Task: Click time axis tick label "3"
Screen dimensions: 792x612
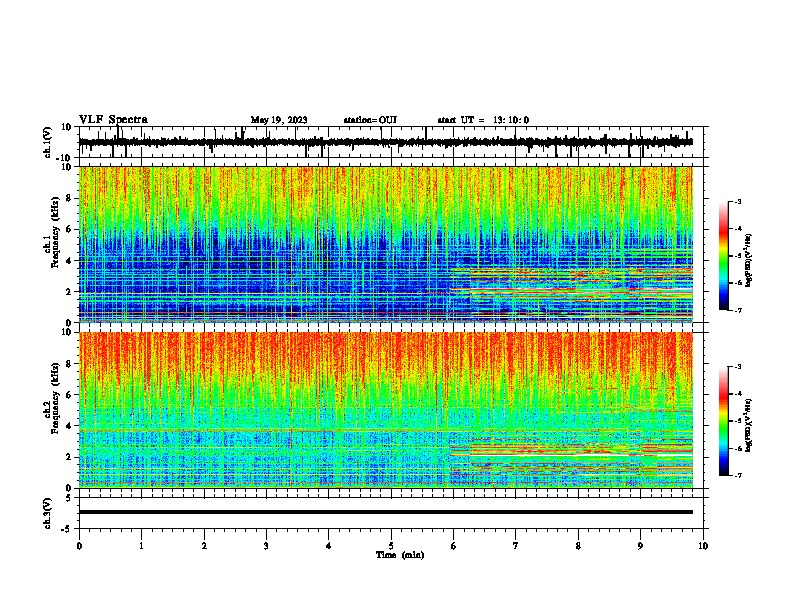Action: pyautogui.click(x=266, y=546)
